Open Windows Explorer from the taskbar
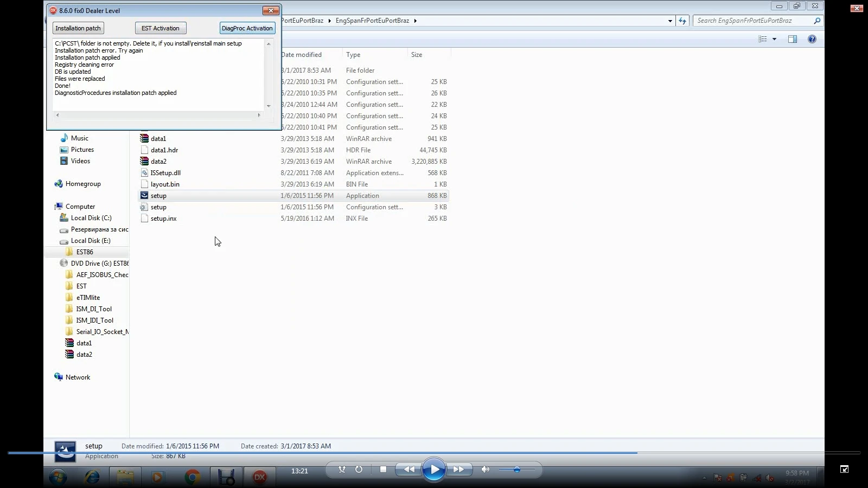Image resolution: width=868 pixels, height=488 pixels. 125,477
